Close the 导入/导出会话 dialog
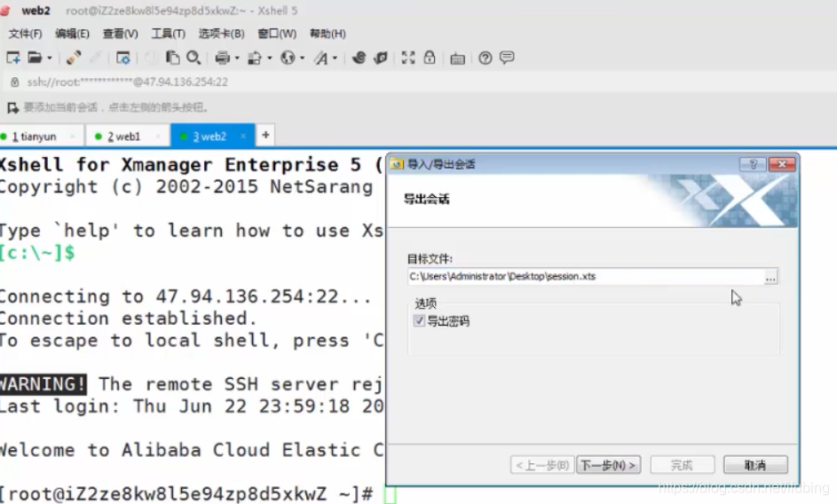This screenshot has width=837, height=504. (x=782, y=164)
